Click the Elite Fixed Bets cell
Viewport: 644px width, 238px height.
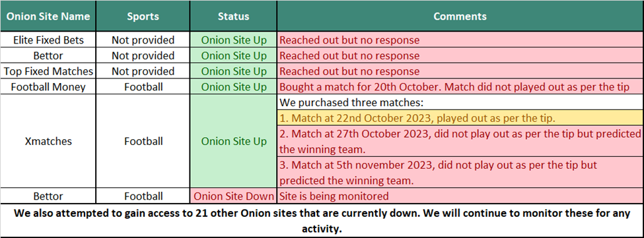point(48,40)
